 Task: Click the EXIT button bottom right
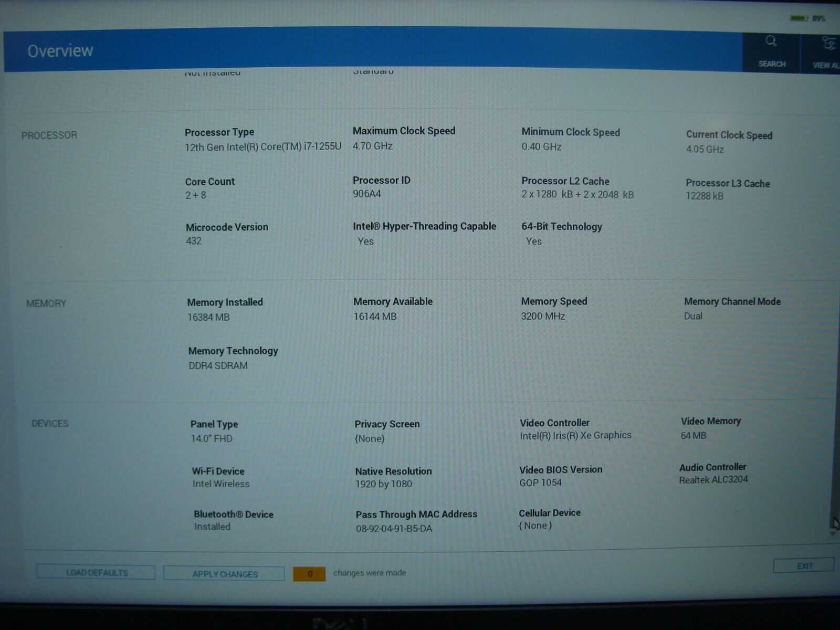(803, 565)
